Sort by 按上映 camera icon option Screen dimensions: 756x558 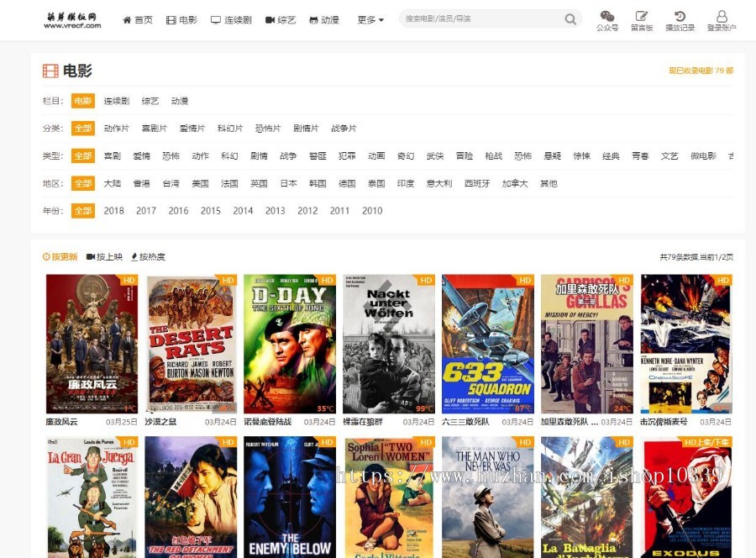(105, 256)
